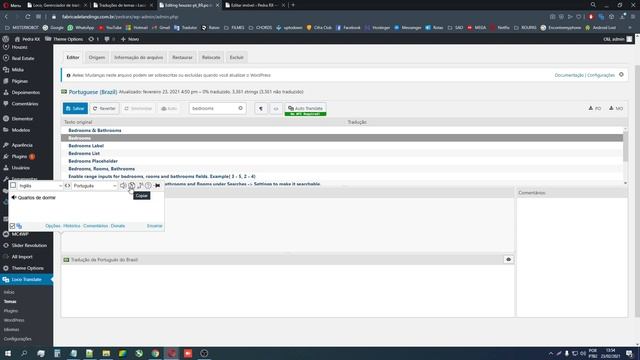Open Configurações link at top right

pyautogui.click(x=601, y=75)
